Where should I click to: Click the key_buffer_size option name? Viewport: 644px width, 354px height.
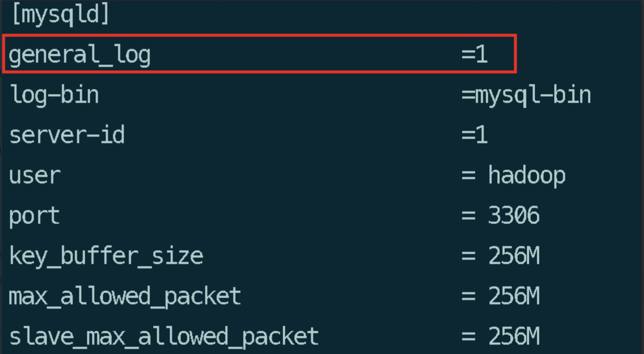coord(106,256)
